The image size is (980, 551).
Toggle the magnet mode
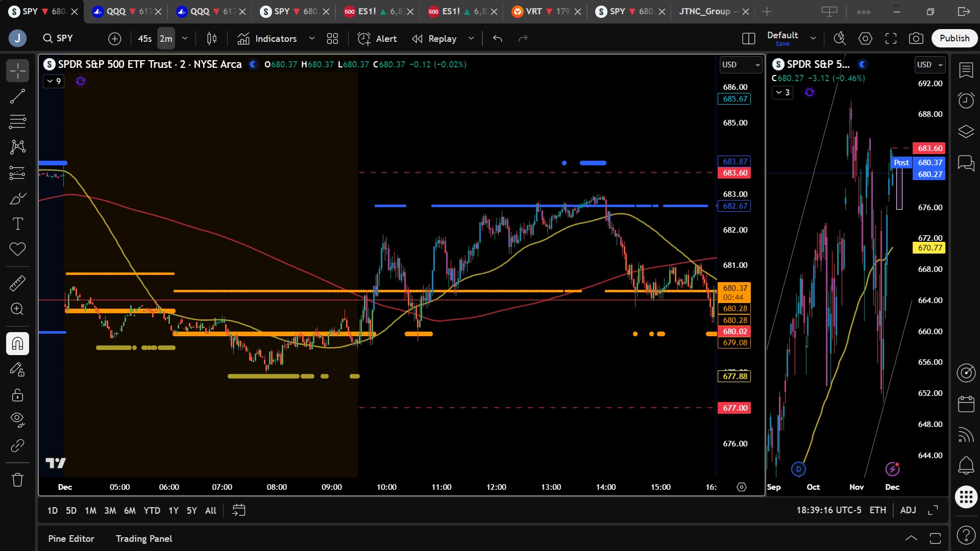(x=17, y=343)
